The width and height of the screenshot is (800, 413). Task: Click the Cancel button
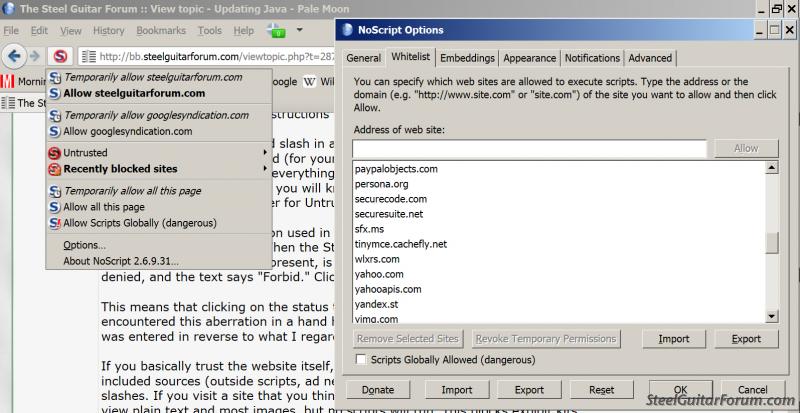[753, 390]
